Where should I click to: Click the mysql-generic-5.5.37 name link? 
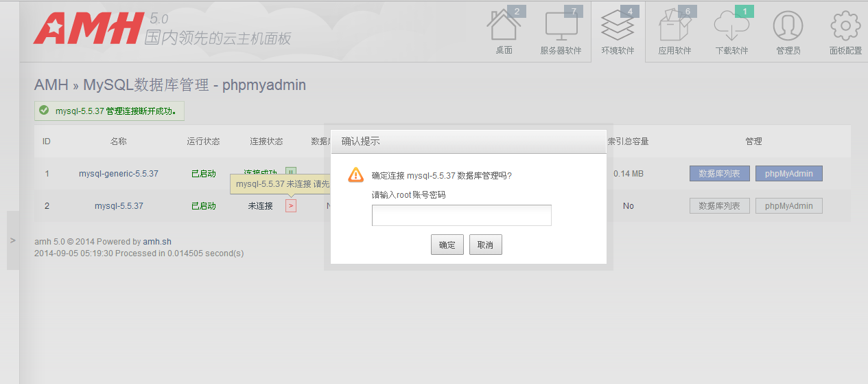click(119, 174)
